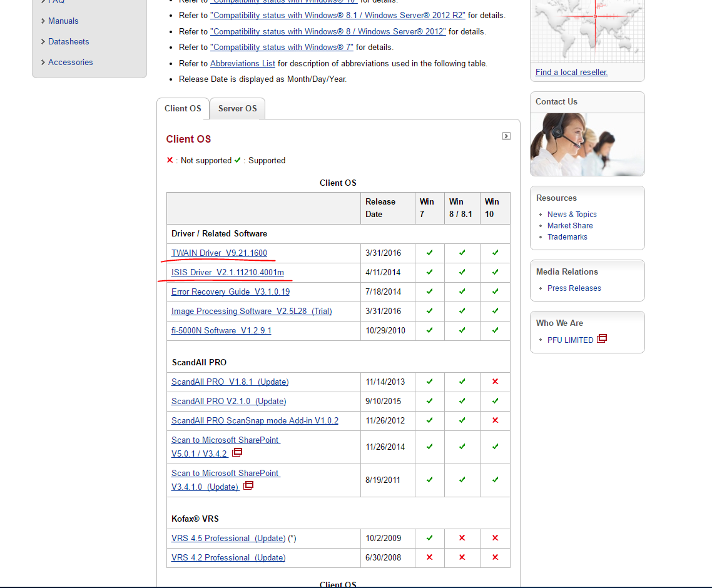Click the release date 8/19/2011
The height and width of the screenshot is (588, 712).
(383, 480)
